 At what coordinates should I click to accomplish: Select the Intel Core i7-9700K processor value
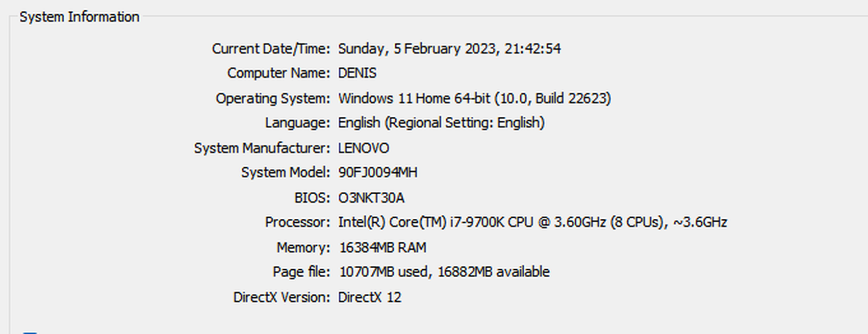[x=533, y=222]
